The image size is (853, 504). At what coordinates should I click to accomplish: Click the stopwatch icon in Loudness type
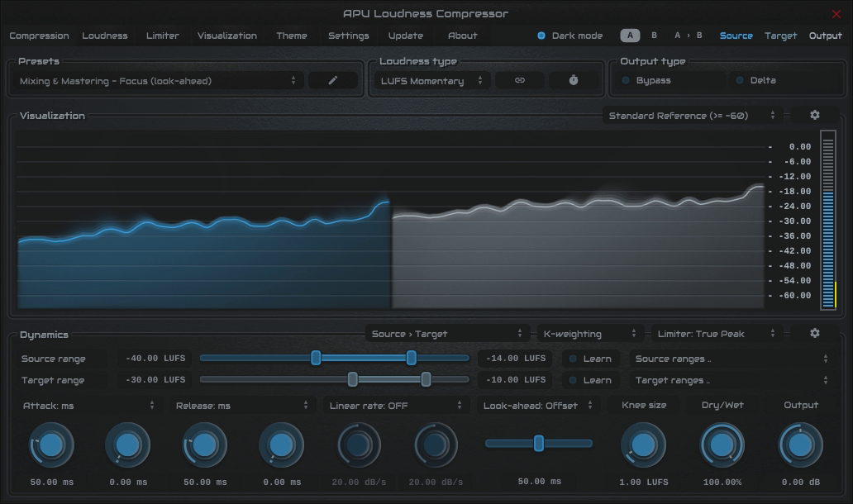pos(574,81)
